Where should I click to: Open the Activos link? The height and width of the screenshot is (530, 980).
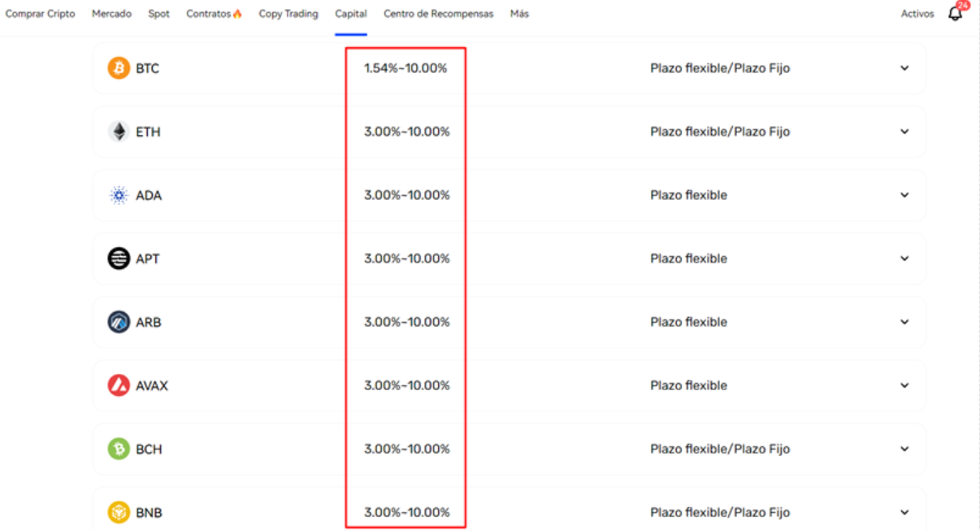917,14
